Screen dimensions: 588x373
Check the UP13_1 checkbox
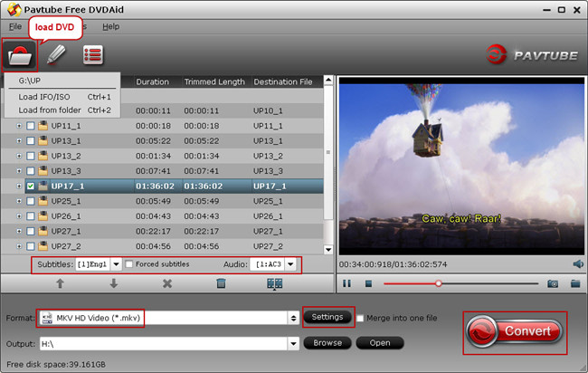click(x=31, y=140)
